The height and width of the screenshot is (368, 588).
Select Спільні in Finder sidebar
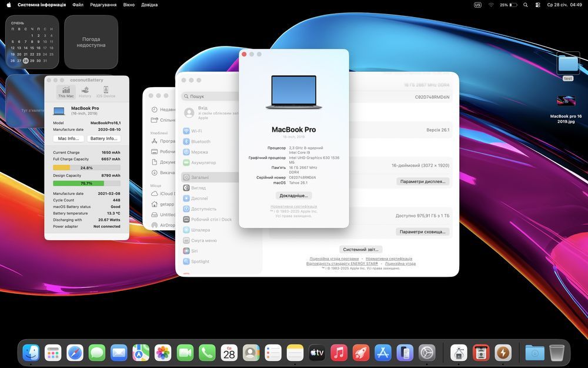pos(163,120)
